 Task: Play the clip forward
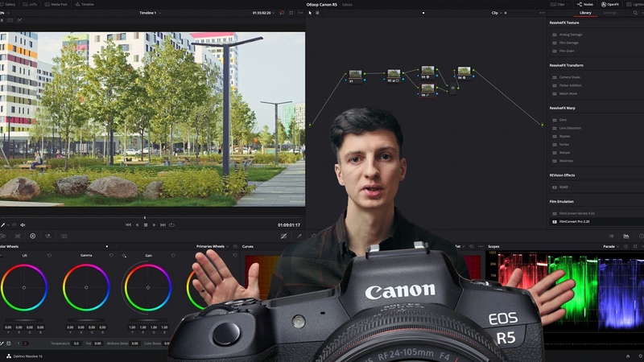click(154, 225)
